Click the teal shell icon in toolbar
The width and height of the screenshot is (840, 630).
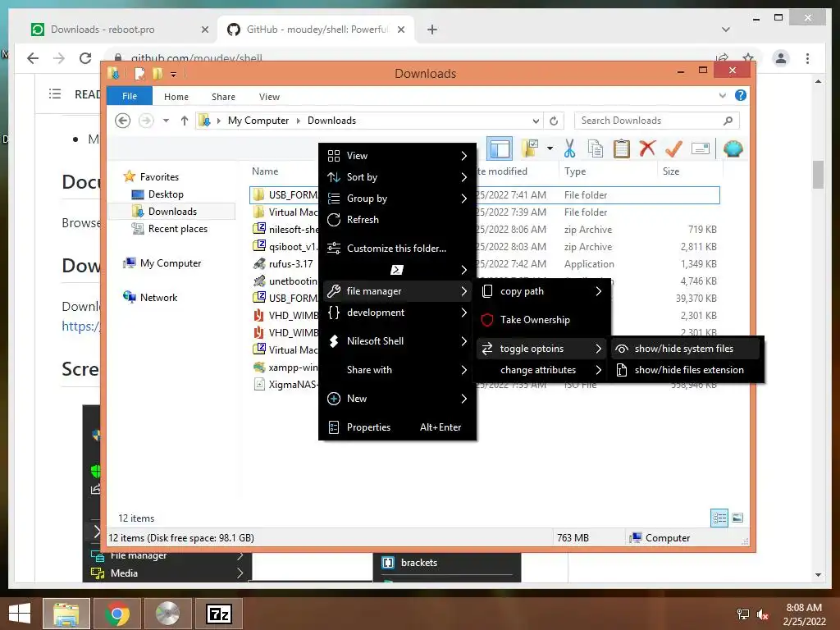click(x=733, y=148)
